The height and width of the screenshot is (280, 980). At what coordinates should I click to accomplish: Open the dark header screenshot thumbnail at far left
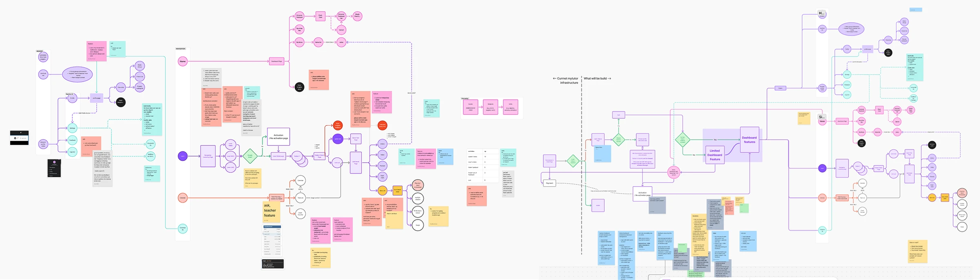click(x=20, y=138)
